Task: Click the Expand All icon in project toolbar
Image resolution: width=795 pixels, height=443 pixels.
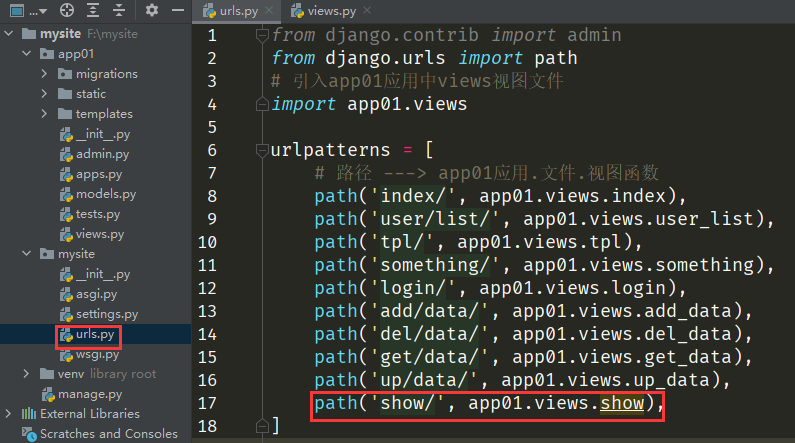Action: coord(93,10)
